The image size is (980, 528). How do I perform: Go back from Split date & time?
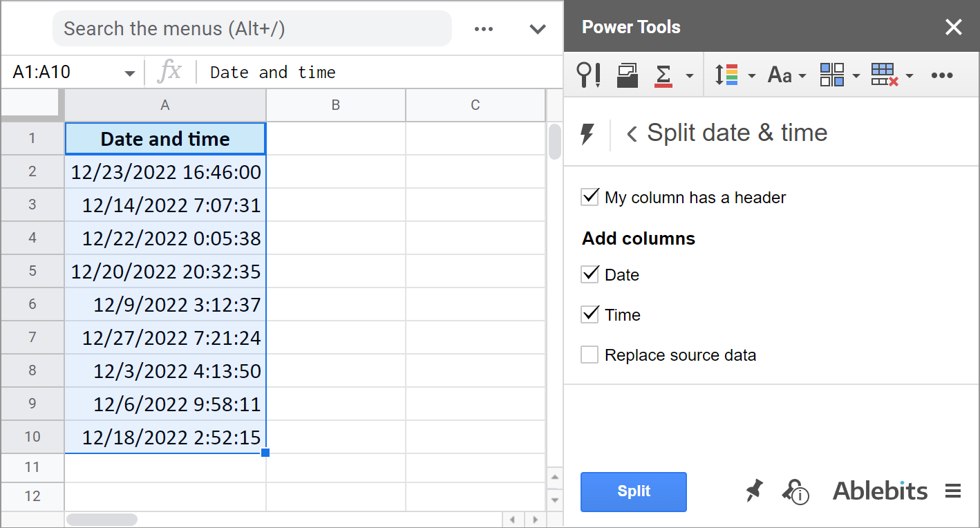(631, 133)
